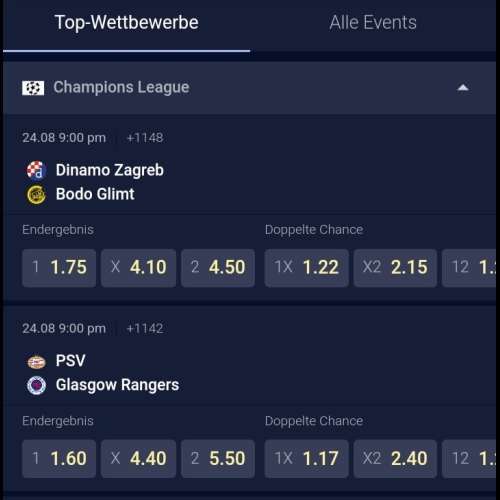This screenshot has width=500, height=500.
Task: Open +1148 more markets for Dinamo Zagreb match
Action: (145, 138)
